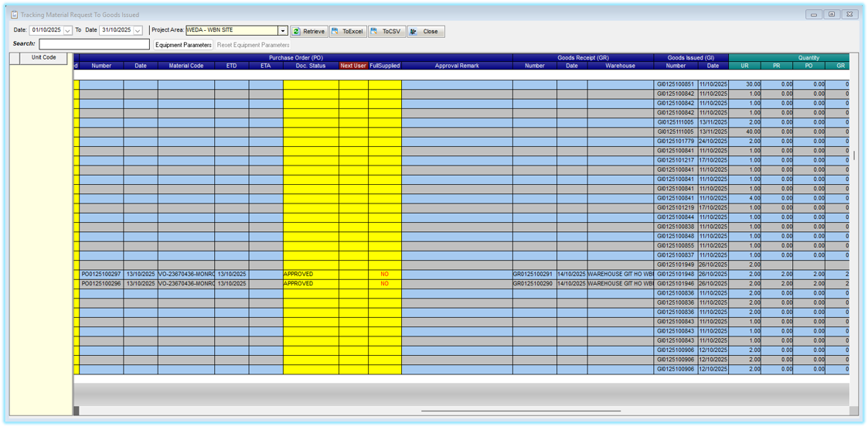868x427 pixels.
Task: Click the PO quantity column header
Action: coord(809,65)
